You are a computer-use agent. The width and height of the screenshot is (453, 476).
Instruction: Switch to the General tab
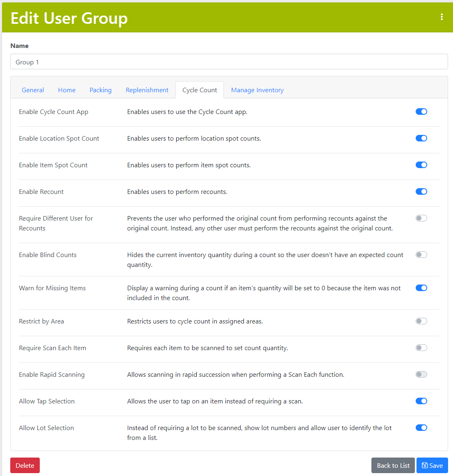click(x=33, y=90)
